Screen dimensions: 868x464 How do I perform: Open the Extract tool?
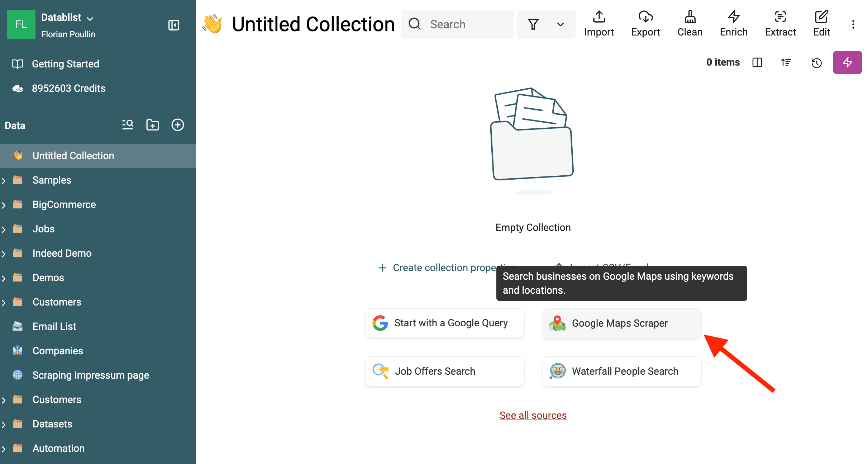click(780, 23)
